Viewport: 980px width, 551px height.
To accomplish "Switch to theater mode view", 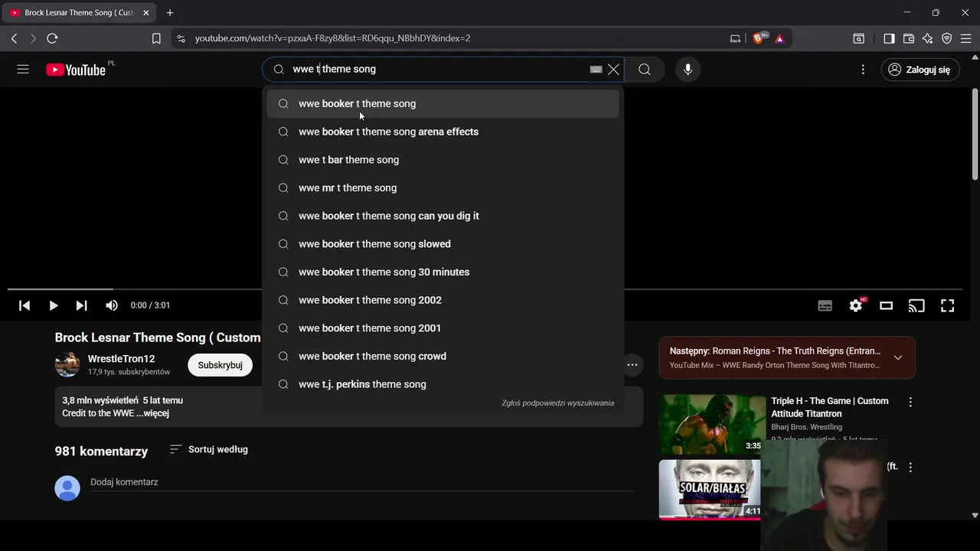I will click(886, 305).
